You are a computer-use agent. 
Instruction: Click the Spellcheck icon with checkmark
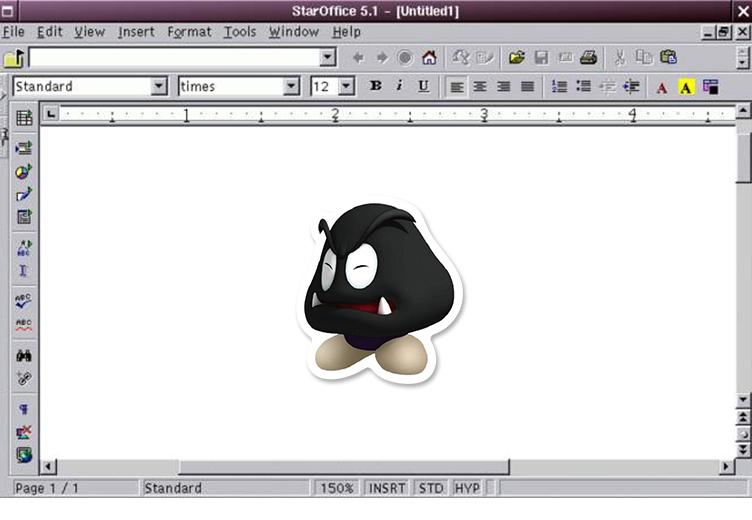24,301
